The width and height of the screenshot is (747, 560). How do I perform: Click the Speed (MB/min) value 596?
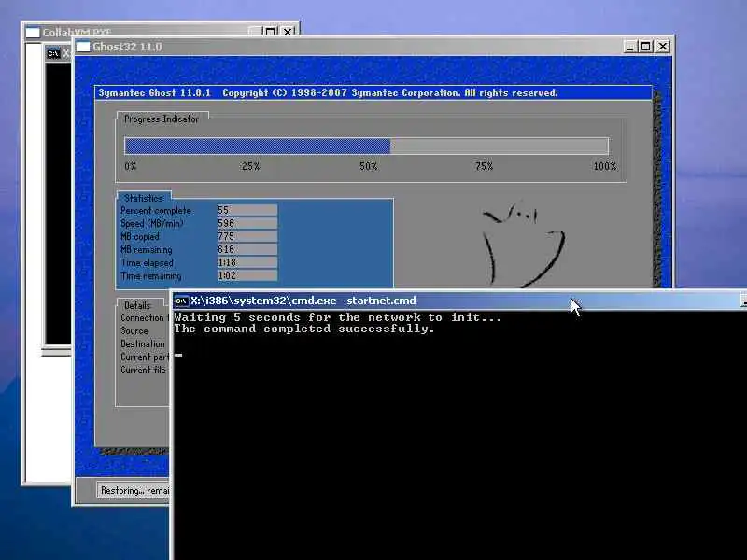tap(247, 223)
